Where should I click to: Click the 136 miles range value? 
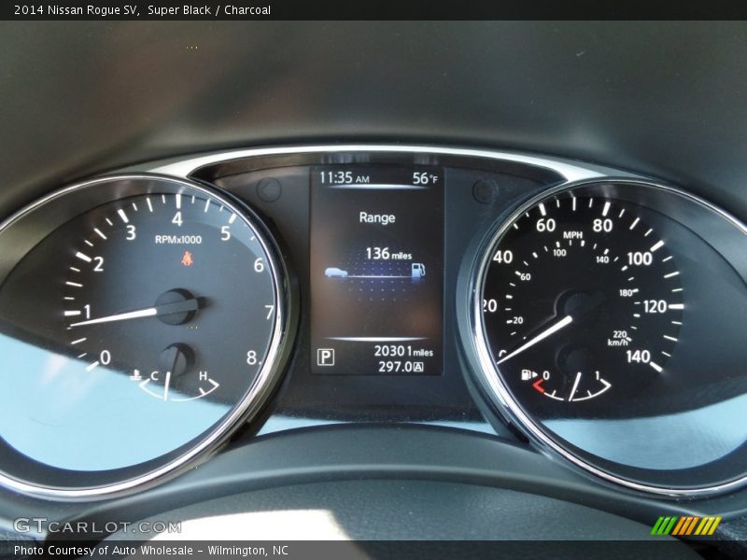388,253
